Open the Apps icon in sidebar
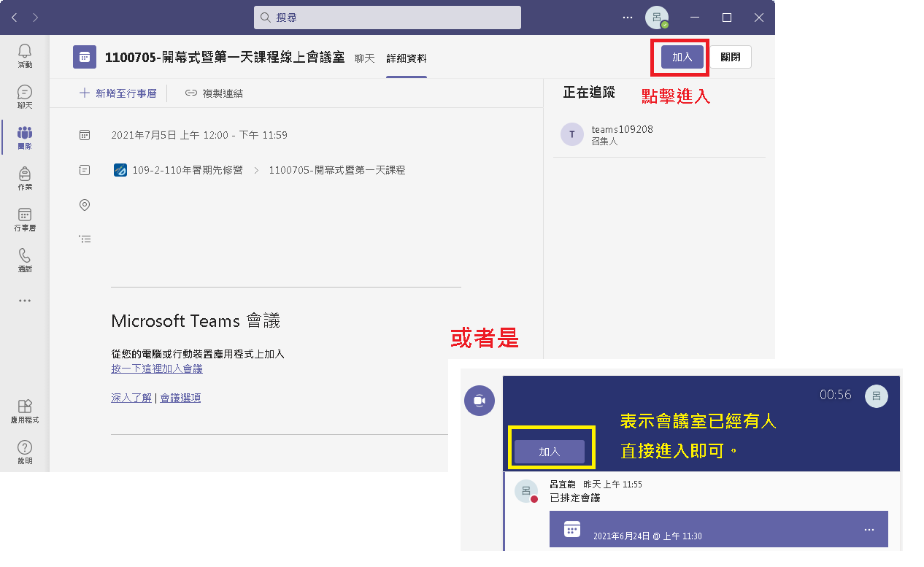 [x=25, y=410]
